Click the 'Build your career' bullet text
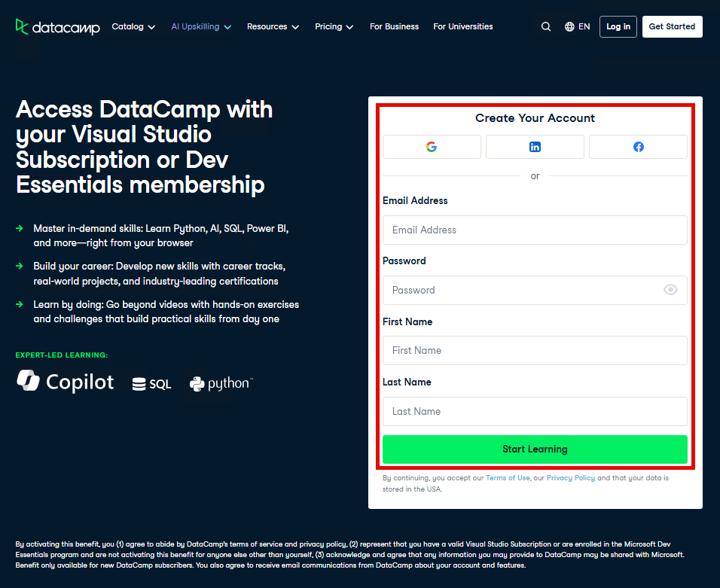720x588 pixels. tap(160, 273)
